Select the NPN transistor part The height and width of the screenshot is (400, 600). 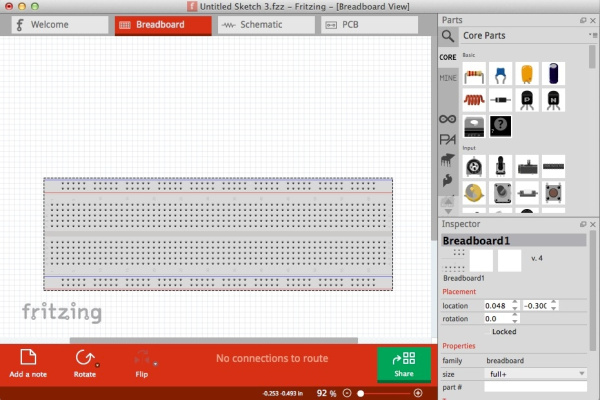pos(553,100)
